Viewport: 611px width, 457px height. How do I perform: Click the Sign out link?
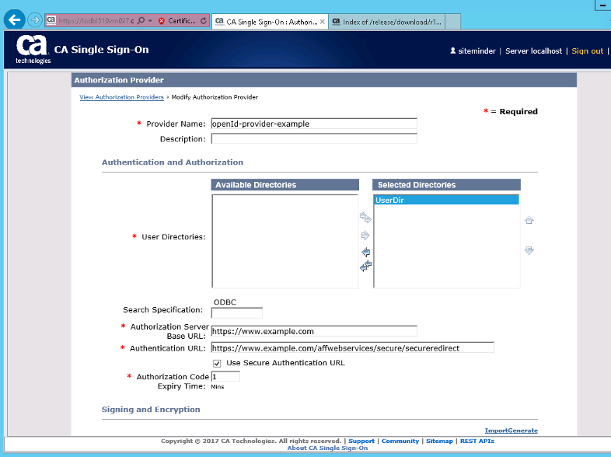(x=587, y=51)
